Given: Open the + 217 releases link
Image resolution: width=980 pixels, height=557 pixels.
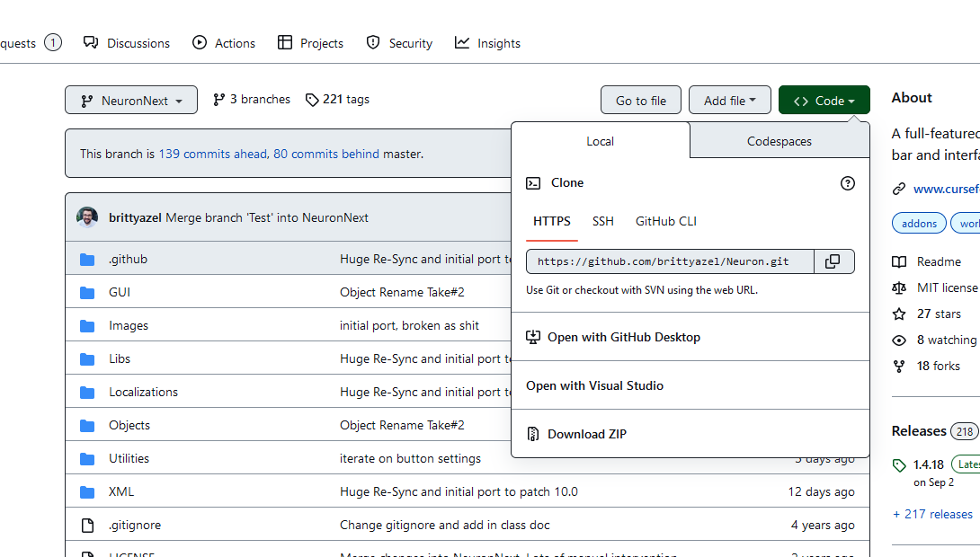Looking at the screenshot, I should coord(932,515).
